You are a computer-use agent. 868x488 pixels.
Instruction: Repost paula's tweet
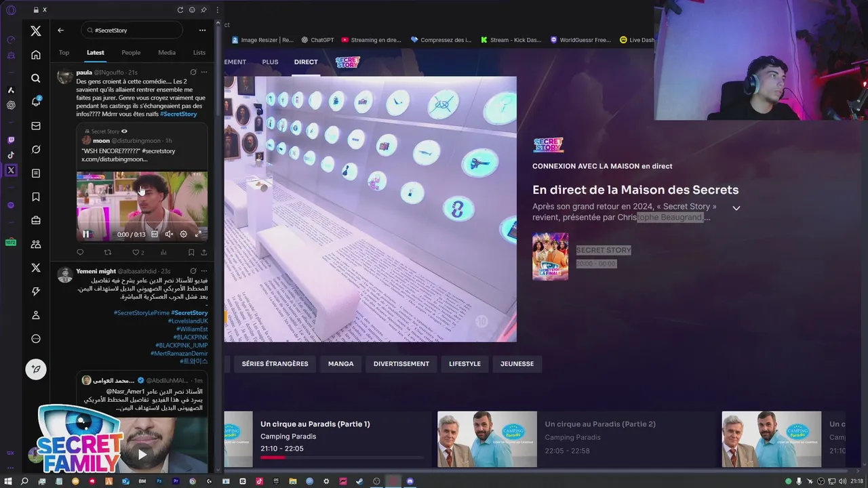pyautogui.click(x=108, y=253)
